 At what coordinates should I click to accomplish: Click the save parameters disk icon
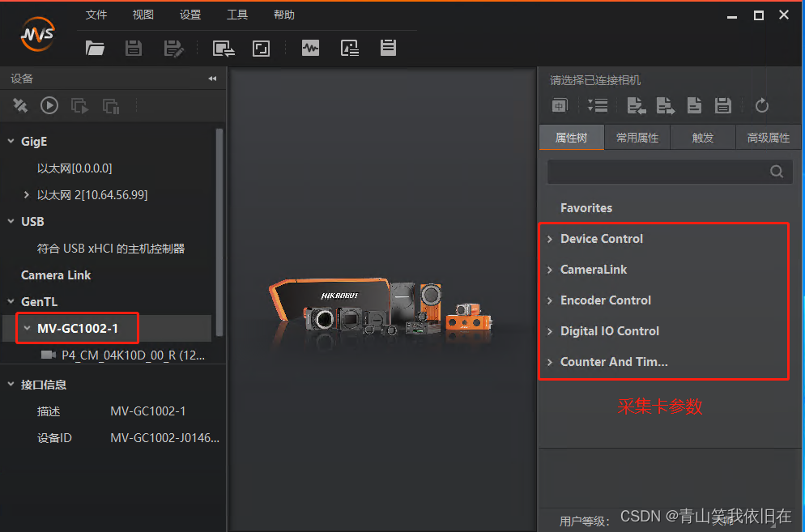(723, 105)
